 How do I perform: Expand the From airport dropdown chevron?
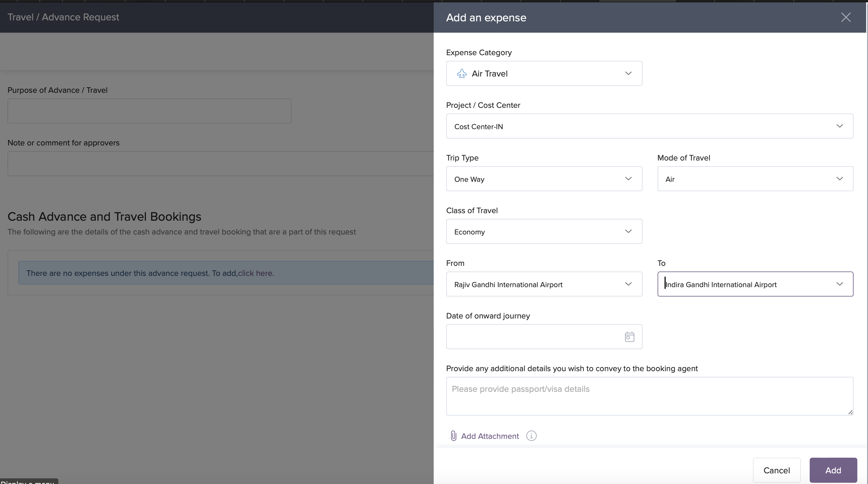point(628,284)
